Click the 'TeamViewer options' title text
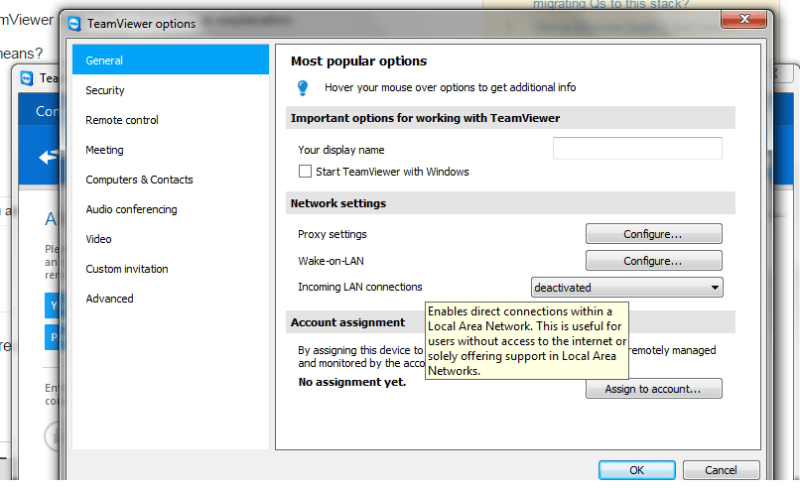Viewport: 800px width, 488px height. click(141, 24)
